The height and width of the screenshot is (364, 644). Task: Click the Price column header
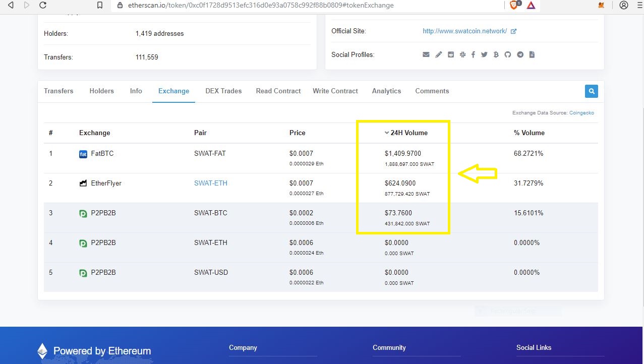click(298, 133)
